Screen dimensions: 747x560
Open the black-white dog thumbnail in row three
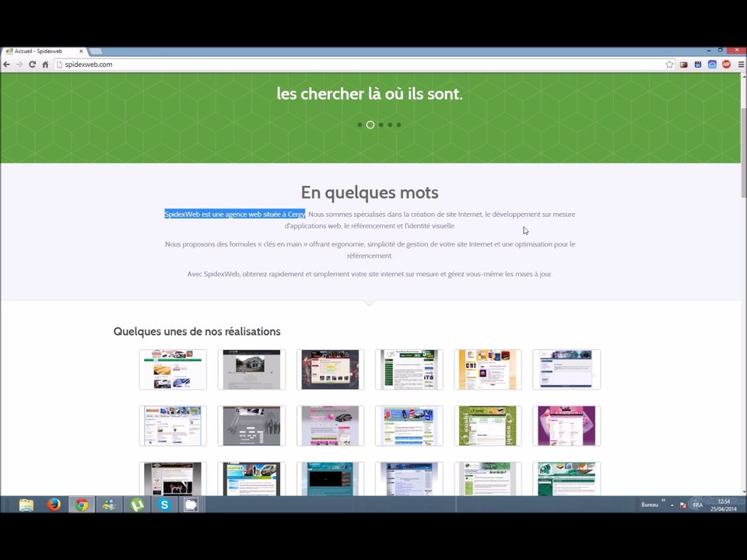tap(173, 479)
